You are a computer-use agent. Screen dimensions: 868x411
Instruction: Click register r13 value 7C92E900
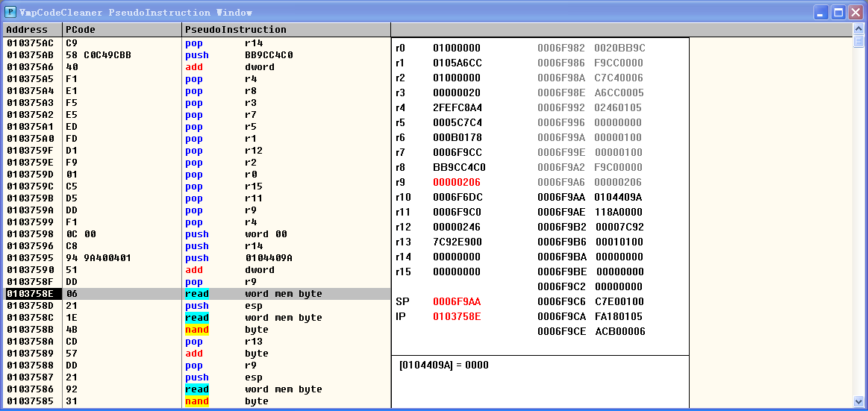coord(457,242)
